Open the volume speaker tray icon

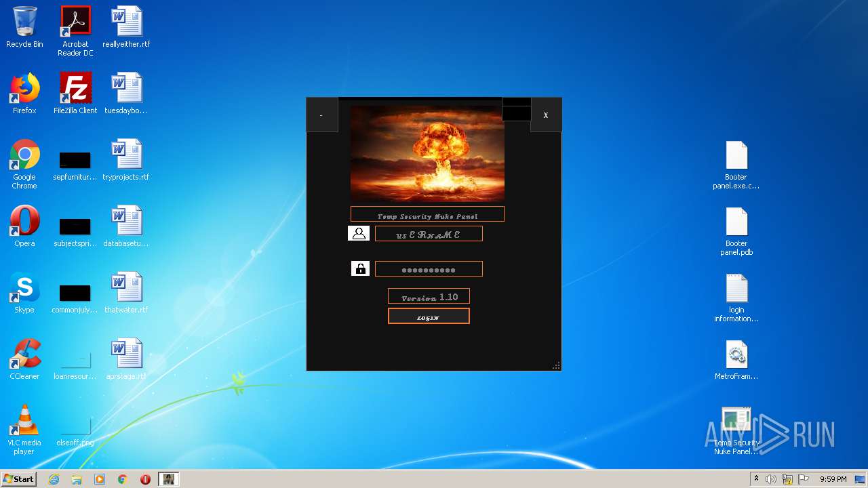pos(771,479)
